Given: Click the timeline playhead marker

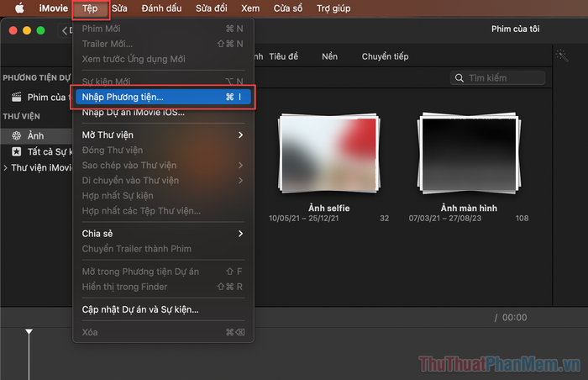Looking at the screenshot, I should (x=29, y=331).
